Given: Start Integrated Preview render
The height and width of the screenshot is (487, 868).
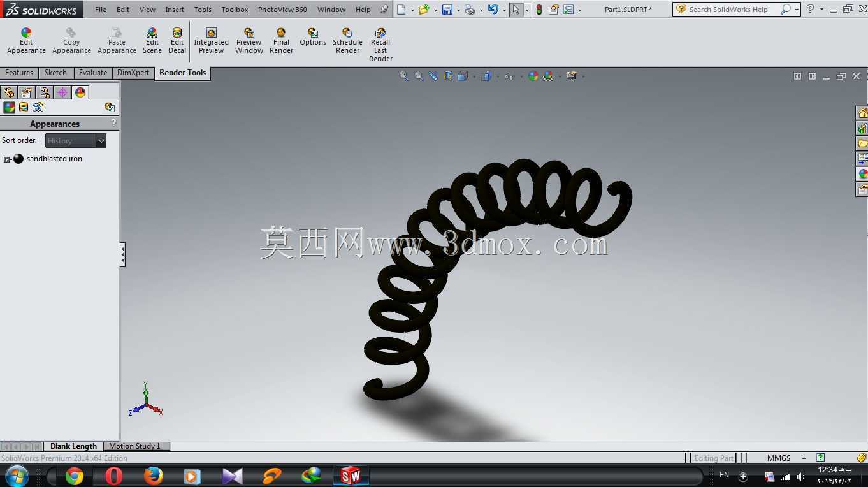Looking at the screenshot, I should [212, 41].
